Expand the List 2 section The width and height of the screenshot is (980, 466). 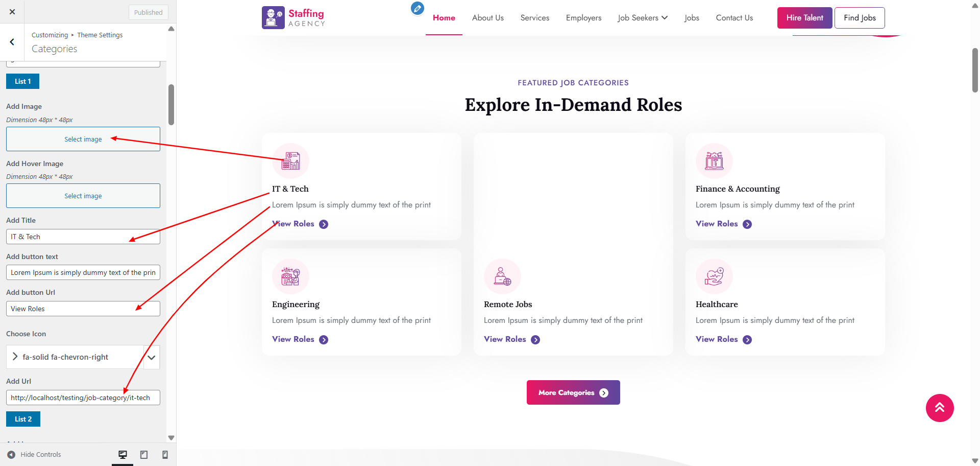point(23,418)
